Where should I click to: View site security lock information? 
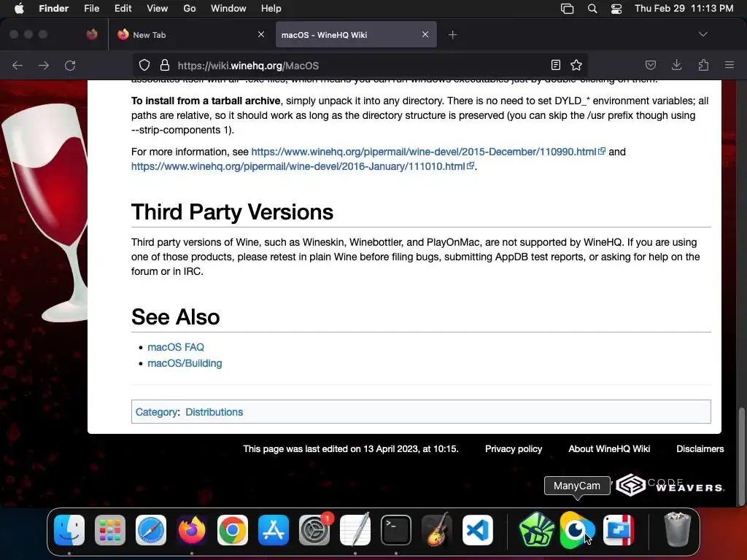pyautogui.click(x=165, y=65)
